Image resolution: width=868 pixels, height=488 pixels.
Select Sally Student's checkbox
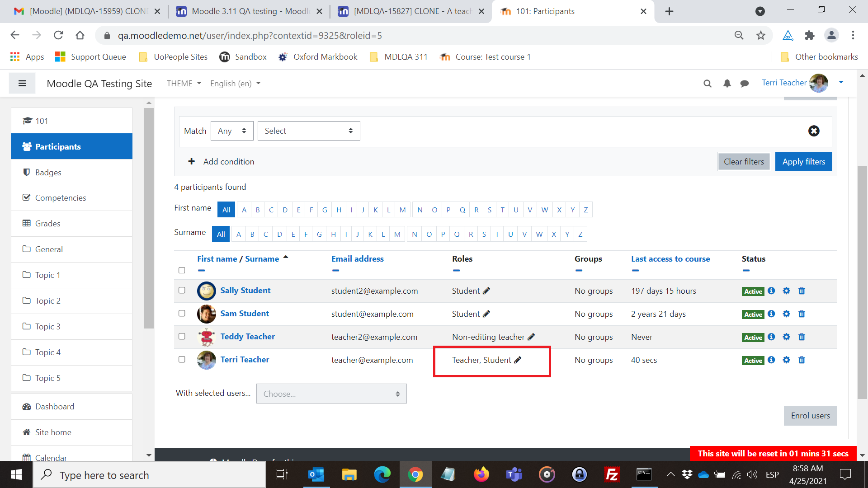(182, 291)
